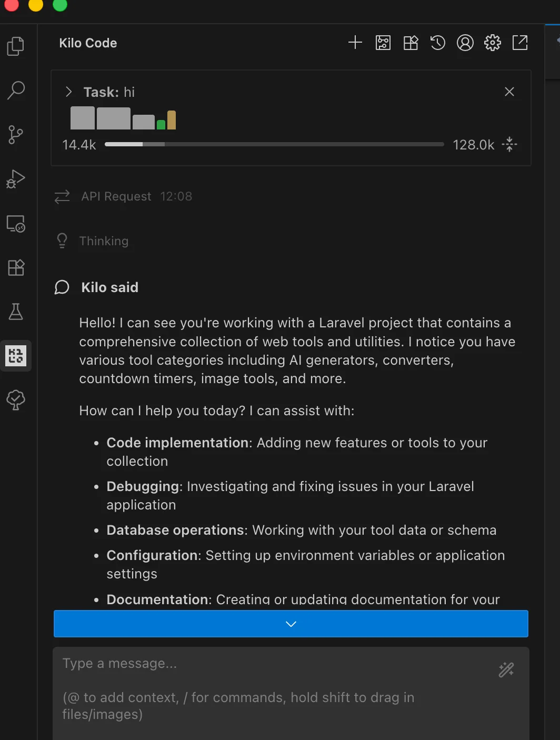Expand the "Task: hi" header
The height and width of the screenshot is (740, 560).
click(68, 92)
